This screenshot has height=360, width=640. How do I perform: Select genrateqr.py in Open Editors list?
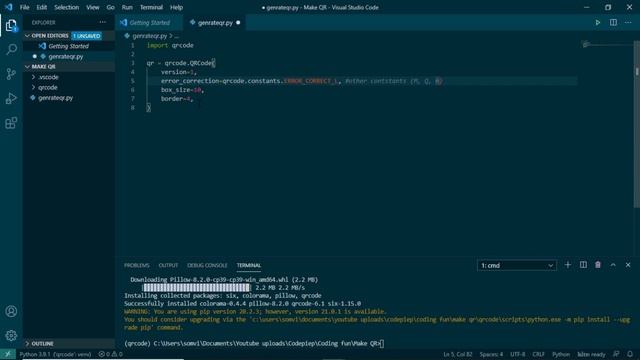tap(69, 56)
